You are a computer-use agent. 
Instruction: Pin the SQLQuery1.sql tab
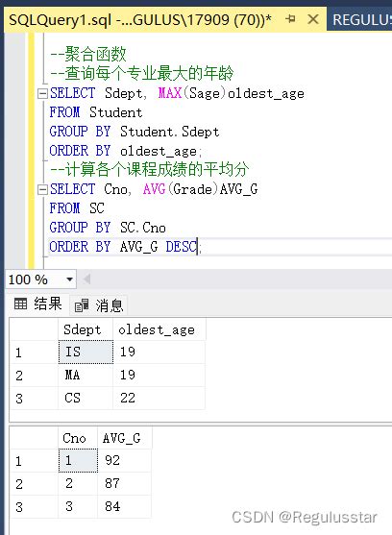pyautogui.click(x=290, y=19)
